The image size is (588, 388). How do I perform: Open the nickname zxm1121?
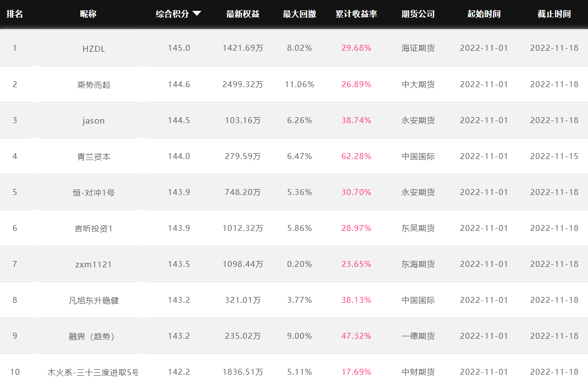tap(94, 265)
